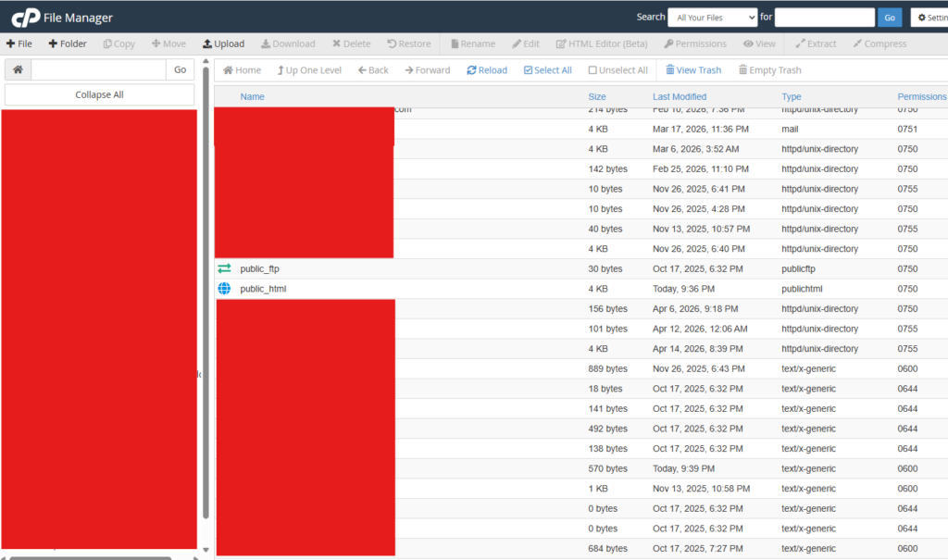Sort files by Name column header
The width and height of the screenshot is (948, 560).
click(252, 96)
